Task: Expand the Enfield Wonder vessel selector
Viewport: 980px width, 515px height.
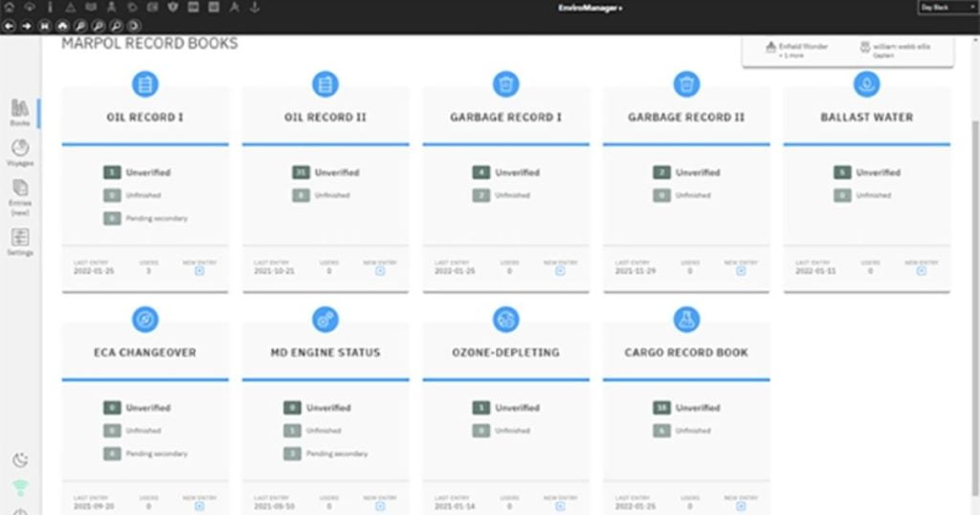Action: click(797, 51)
